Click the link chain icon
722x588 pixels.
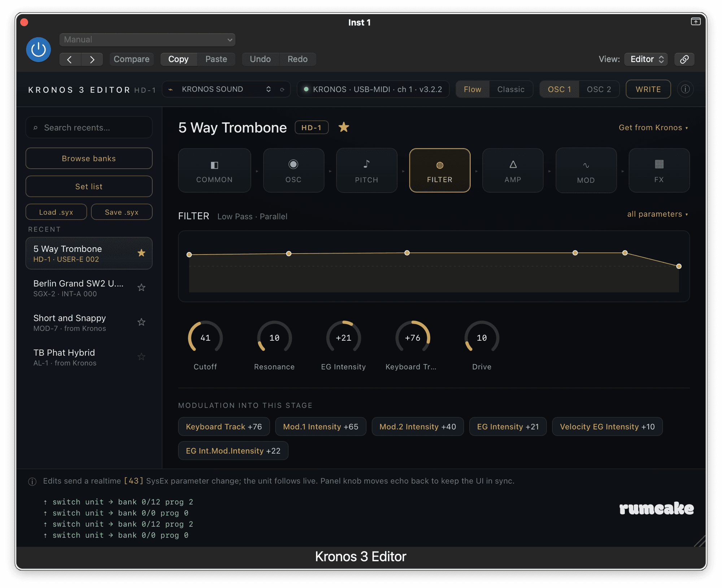click(684, 59)
